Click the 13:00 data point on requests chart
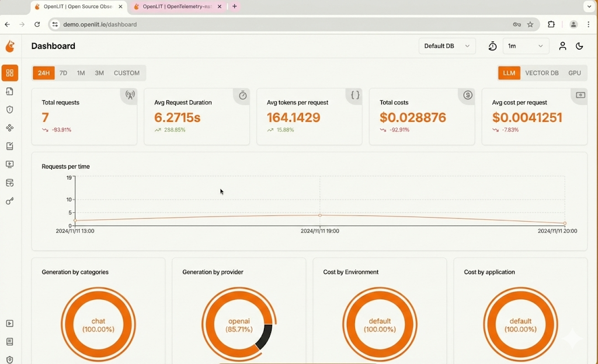598x364 pixels. pyautogui.click(x=75, y=220)
